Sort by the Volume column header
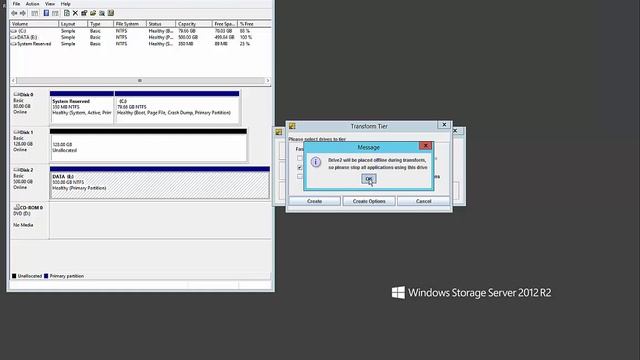The image size is (640, 360). [x=34, y=24]
